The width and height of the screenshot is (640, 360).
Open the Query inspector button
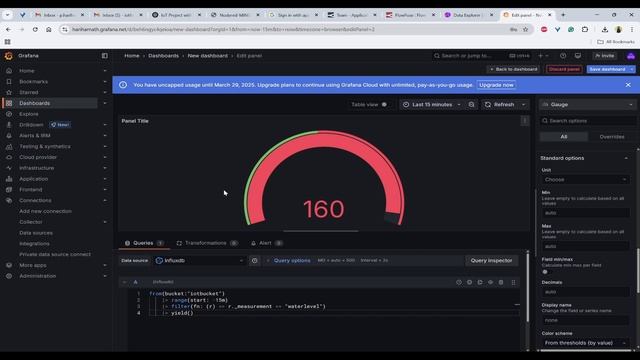coord(491,260)
